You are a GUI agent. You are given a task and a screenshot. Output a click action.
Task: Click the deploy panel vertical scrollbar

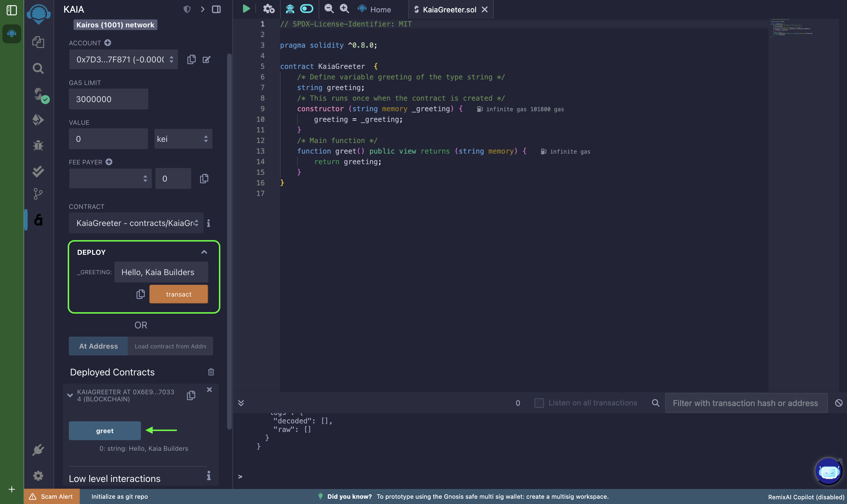tap(229, 241)
